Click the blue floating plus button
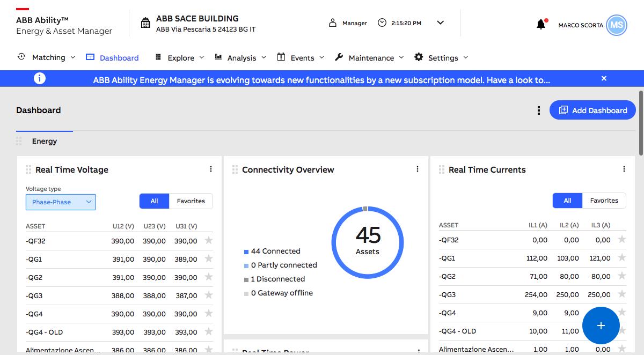Viewport: 644px width, 355px height. tap(601, 326)
